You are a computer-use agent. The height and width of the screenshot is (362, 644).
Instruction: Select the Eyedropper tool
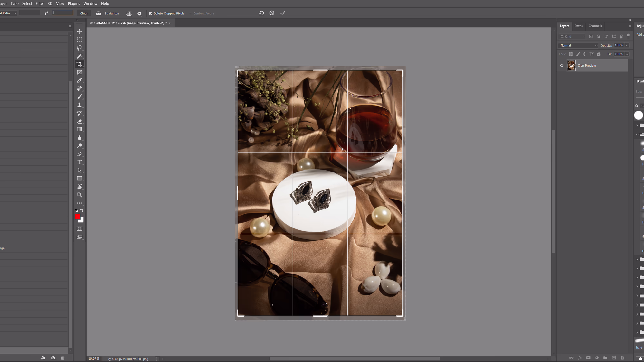click(80, 80)
